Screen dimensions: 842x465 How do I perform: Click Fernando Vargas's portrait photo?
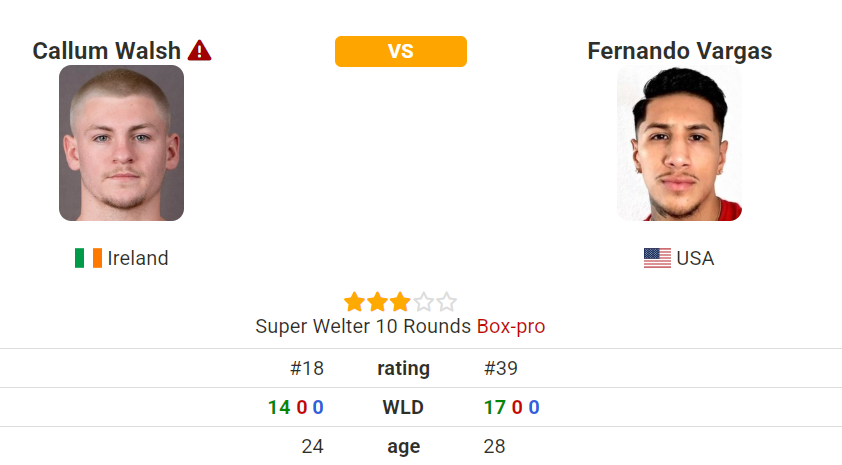coord(679,143)
